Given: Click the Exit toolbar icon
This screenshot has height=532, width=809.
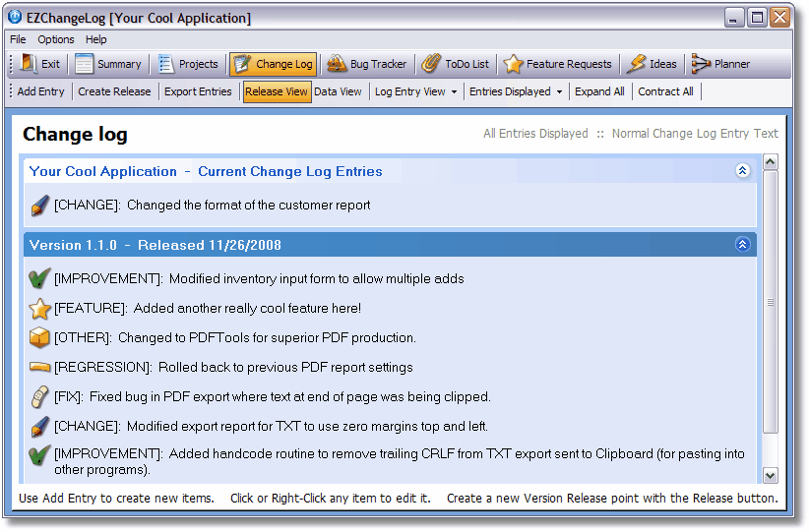Looking at the screenshot, I should point(27,64).
